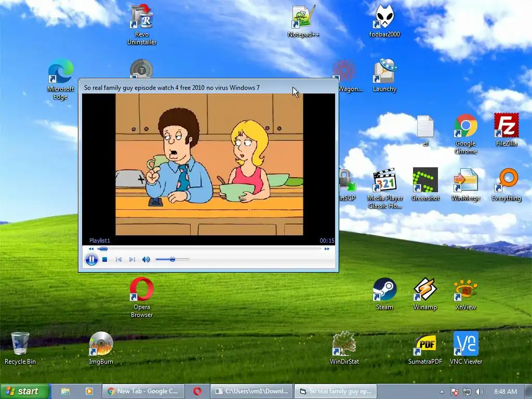Mute the player's speaker icon
The width and height of the screenshot is (532, 399).
click(146, 260)
